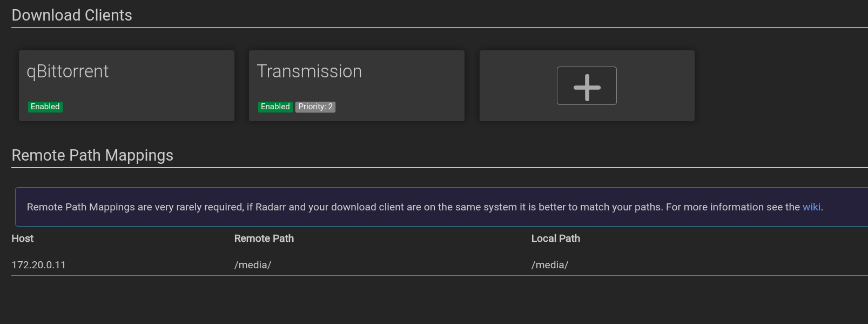
Task: Click the Transmission title text
Action: point(309,71)
